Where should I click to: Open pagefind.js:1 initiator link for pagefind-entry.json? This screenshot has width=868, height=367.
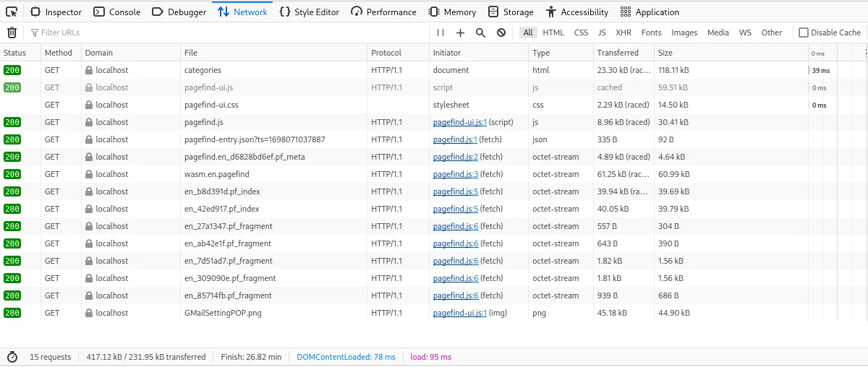pyautogui.click(x=455, y=139)
